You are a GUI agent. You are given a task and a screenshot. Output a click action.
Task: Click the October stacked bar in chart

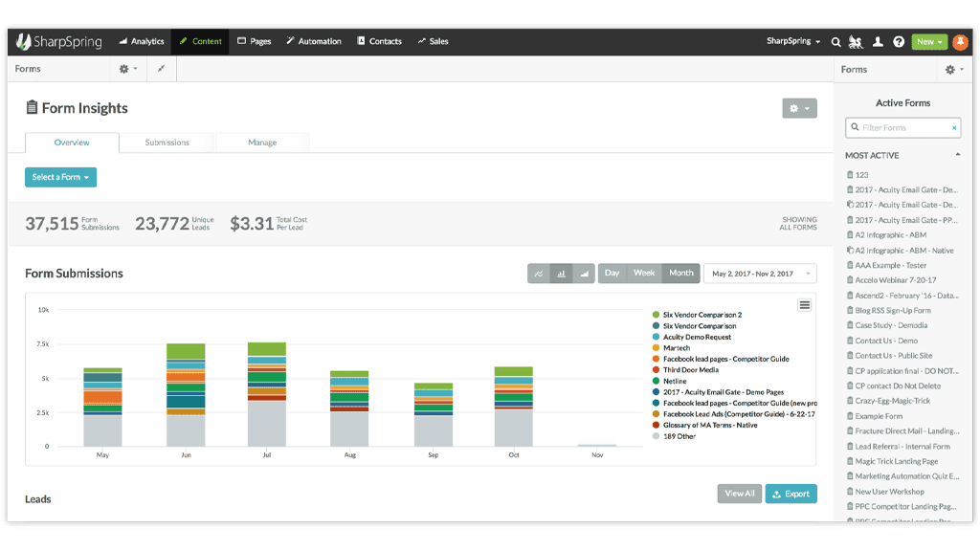[513, 407]
